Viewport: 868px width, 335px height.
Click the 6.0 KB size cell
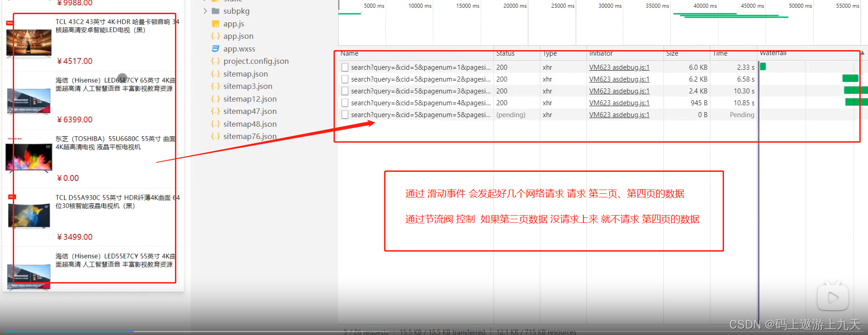pos(698,67)
